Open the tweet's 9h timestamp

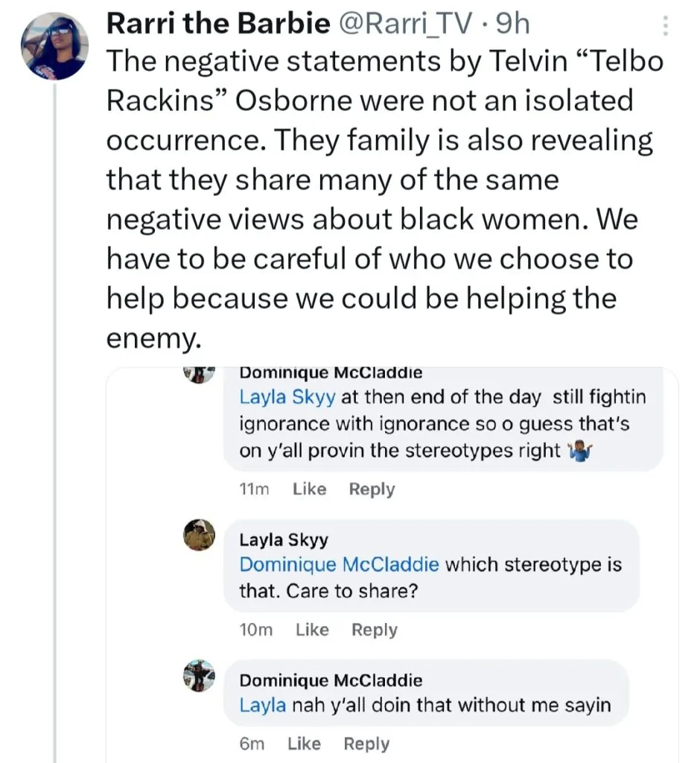tap(513, 25)
